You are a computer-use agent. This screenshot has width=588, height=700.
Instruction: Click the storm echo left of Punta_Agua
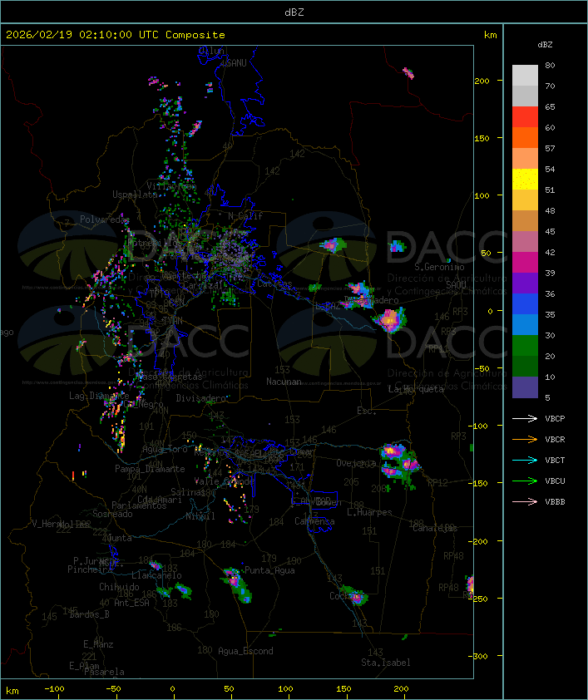(x=237, y=584)
